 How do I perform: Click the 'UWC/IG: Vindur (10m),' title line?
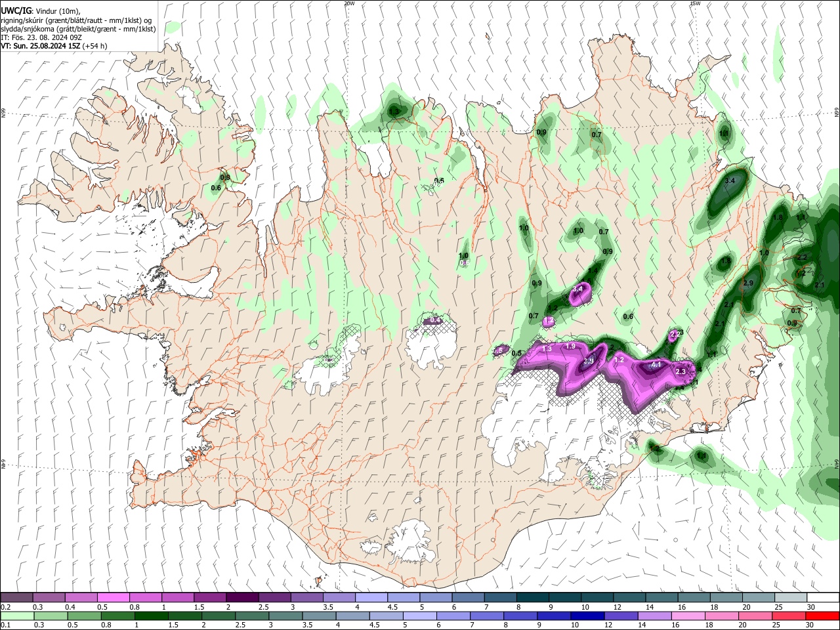(x=41, y=10)
